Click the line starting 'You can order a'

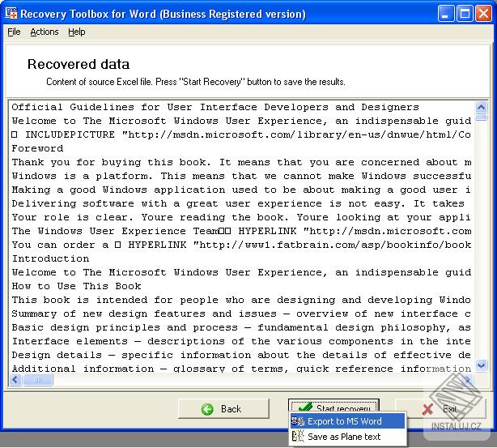coord(241,245)
